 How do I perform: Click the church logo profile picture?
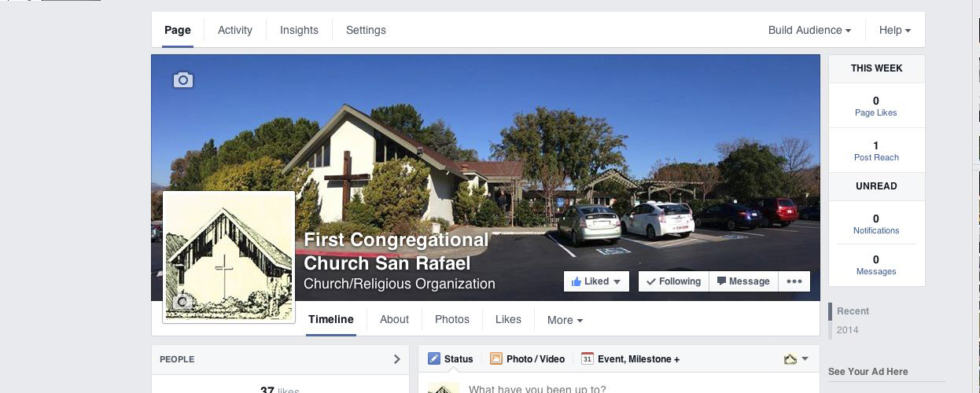pos(229,257)
